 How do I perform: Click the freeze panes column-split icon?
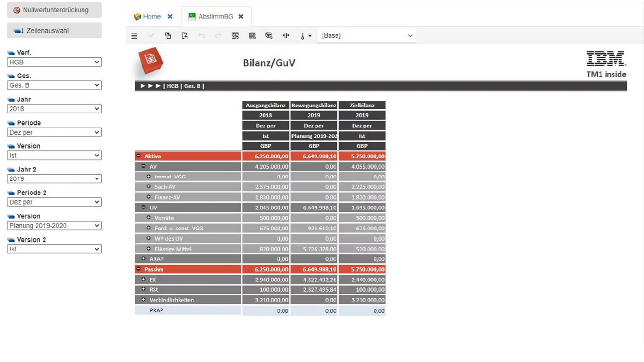pos(286,36)
